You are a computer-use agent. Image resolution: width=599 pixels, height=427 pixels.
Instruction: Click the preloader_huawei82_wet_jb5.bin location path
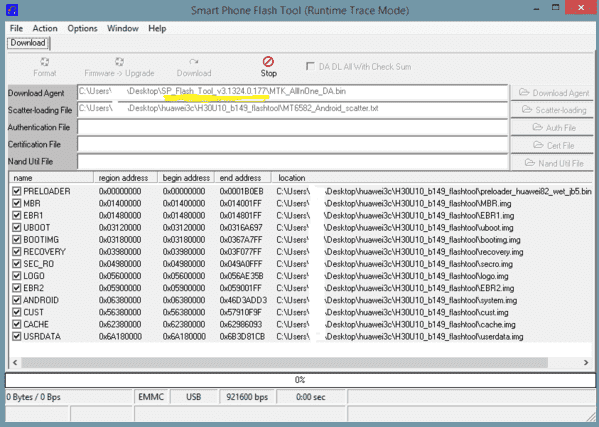(x=434, y=191)
